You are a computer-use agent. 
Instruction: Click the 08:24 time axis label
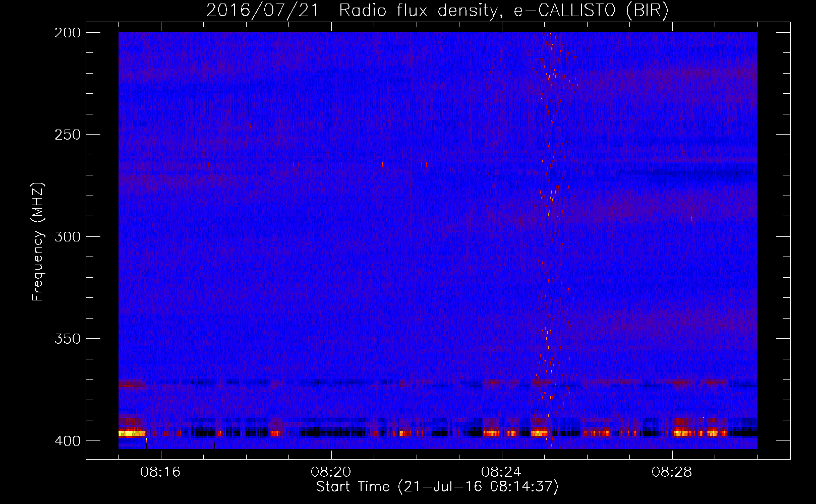point(501,472)
